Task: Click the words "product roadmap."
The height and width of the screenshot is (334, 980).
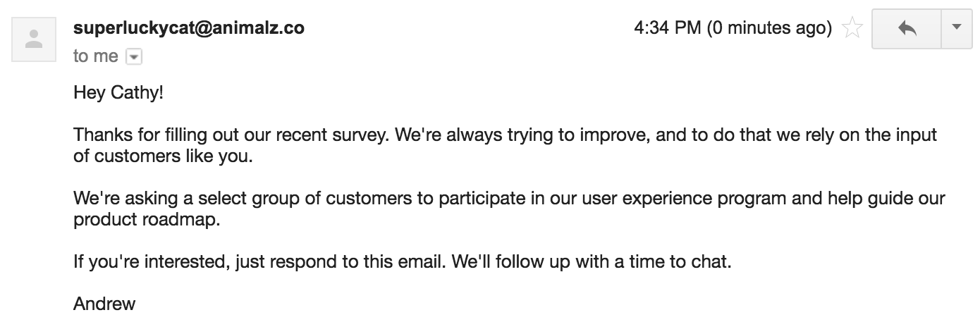Action: point(147,219)
